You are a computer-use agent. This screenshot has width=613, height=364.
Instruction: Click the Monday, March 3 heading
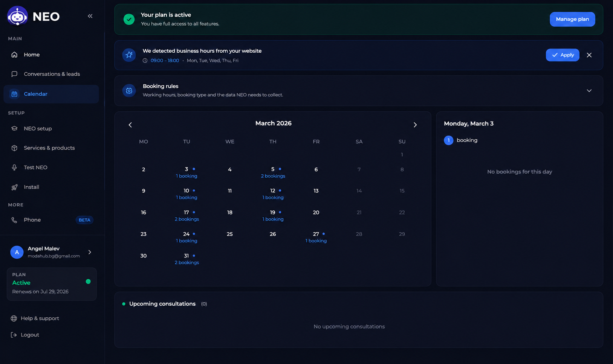tap(469, 124)
